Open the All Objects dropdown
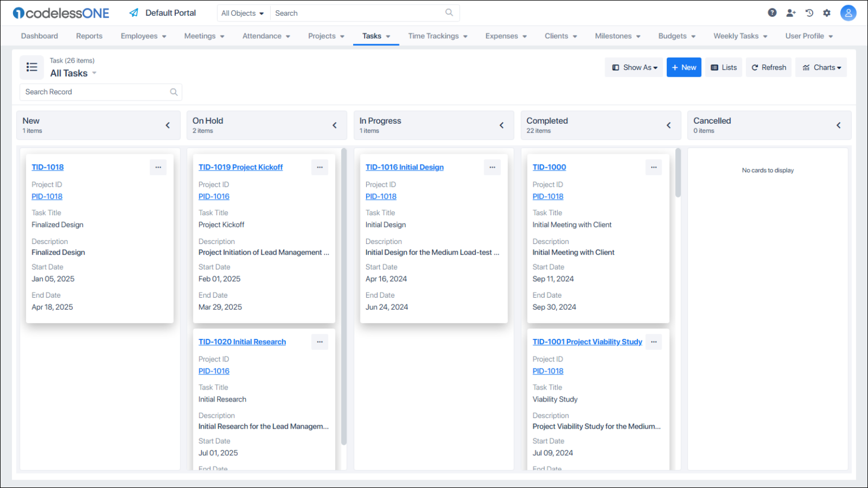Image resolution: width=868 pixels, height=488 pixels. 243,13
